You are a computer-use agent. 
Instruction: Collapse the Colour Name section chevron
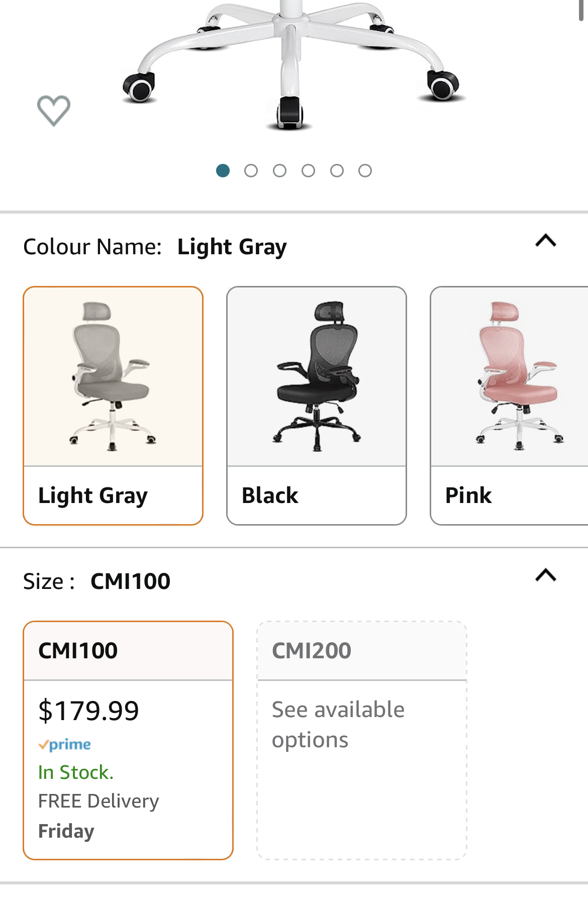[546, 241]
